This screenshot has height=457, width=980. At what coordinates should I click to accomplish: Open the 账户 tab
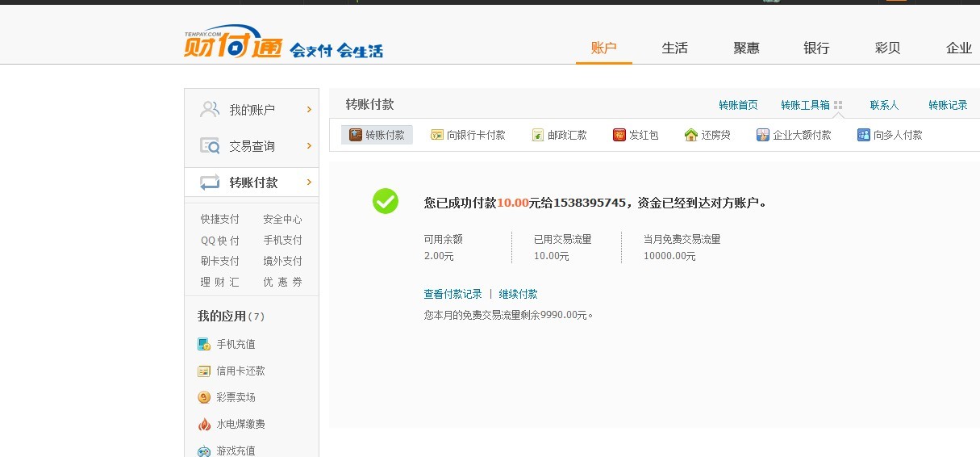click(x=604, y=48)
